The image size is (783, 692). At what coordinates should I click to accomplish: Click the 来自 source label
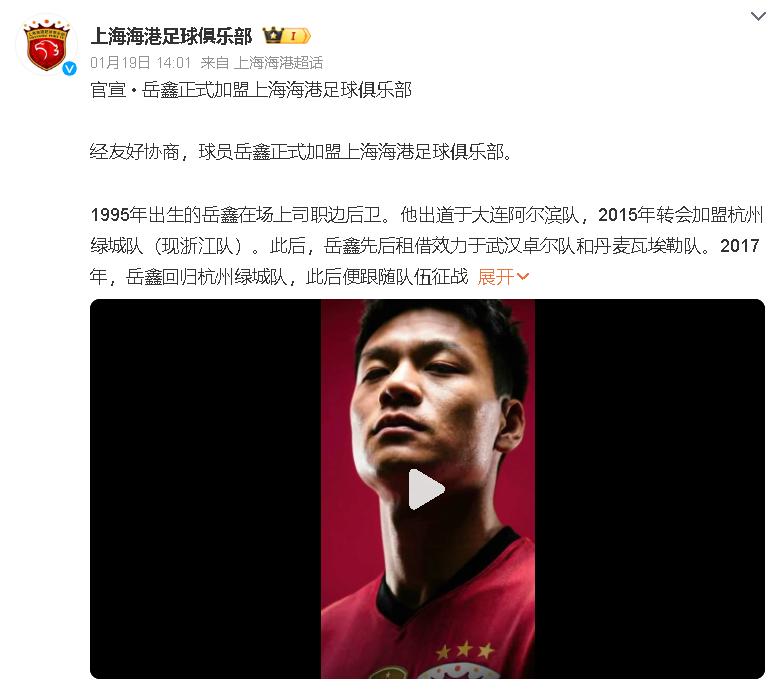click(x=215, y=62)
